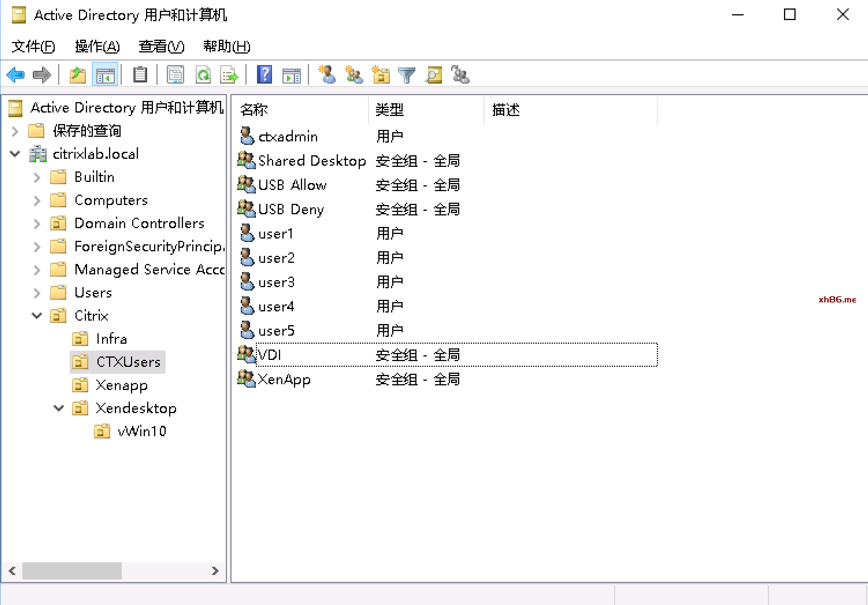
Task: Click the Refresh toolbar icon
Action: pos(203,75)
